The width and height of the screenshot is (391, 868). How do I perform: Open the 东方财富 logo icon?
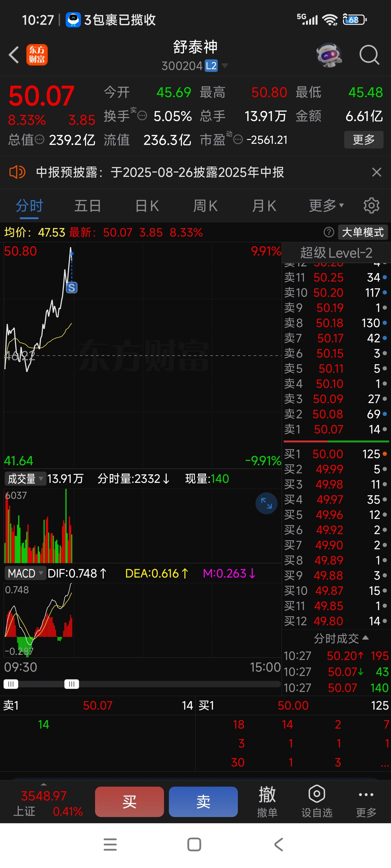(x=37, y=55)
